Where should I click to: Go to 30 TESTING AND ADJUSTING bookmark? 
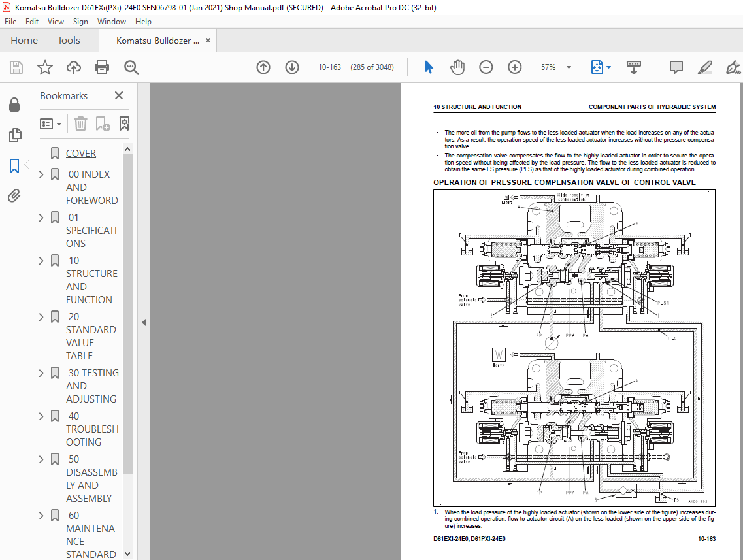92,386
